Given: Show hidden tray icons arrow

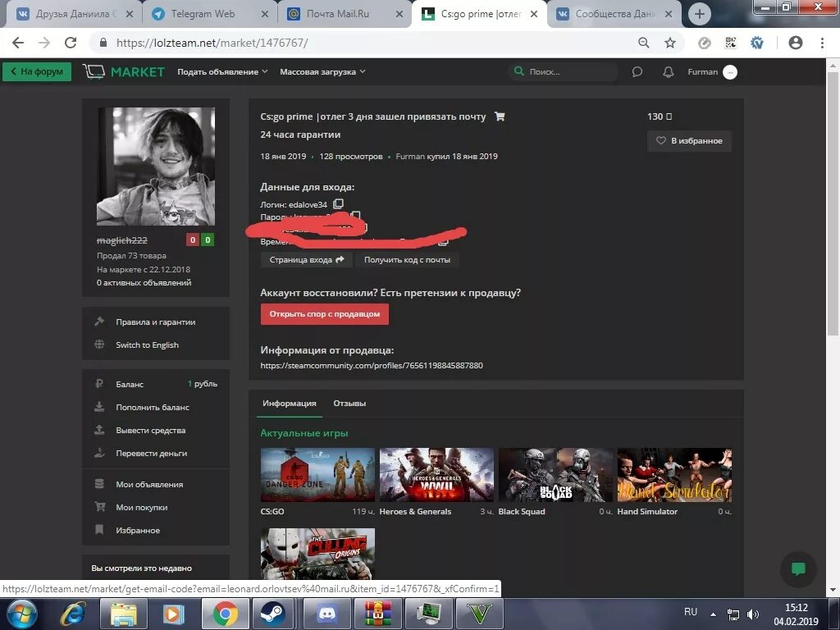Looking at the screenshot, I should [x=713, y=614].
